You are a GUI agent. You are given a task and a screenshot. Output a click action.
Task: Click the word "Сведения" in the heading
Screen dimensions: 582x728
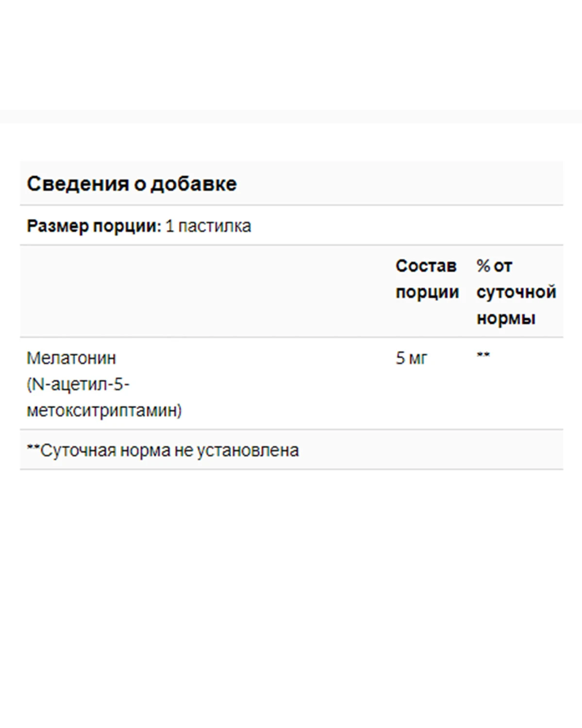point(78,184)
